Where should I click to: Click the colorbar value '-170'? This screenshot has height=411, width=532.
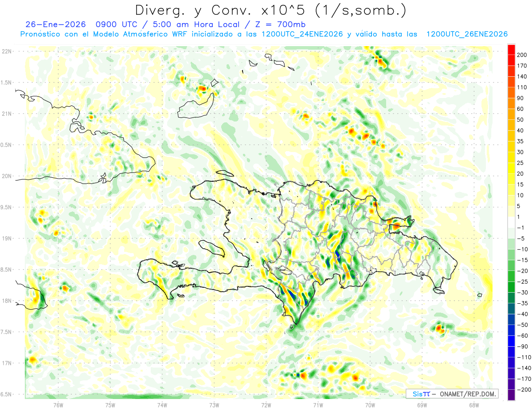point(524,379)
